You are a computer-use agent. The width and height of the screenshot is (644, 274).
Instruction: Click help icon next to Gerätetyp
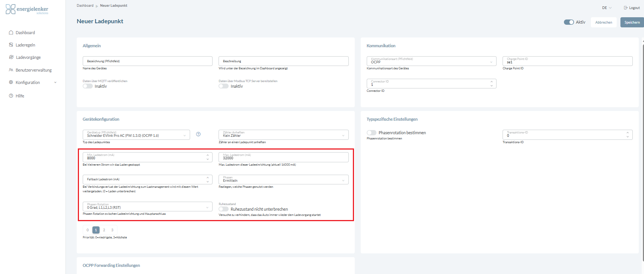(x=198, y=134)
